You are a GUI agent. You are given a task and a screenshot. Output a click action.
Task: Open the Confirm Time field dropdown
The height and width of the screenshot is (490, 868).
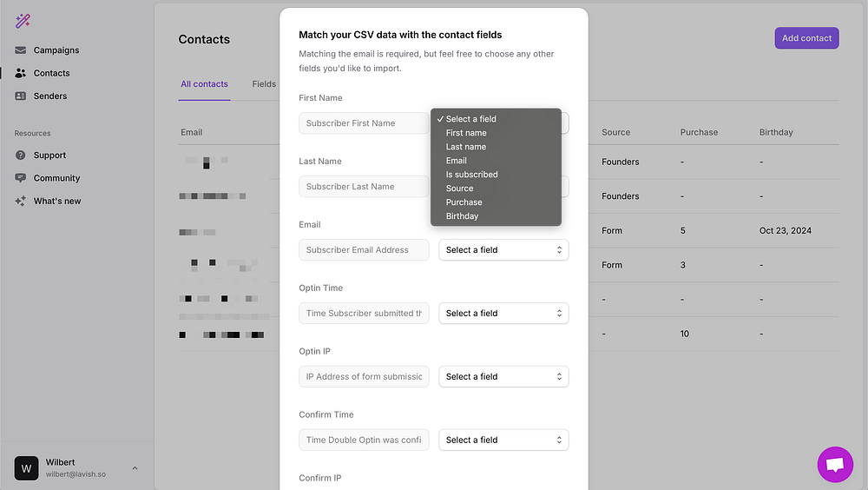pyautogui.click(x=503, y=440)
